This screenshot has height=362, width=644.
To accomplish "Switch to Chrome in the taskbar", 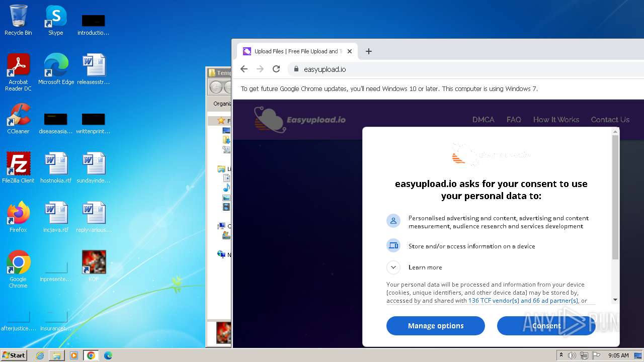I will [x=91, y=355].
